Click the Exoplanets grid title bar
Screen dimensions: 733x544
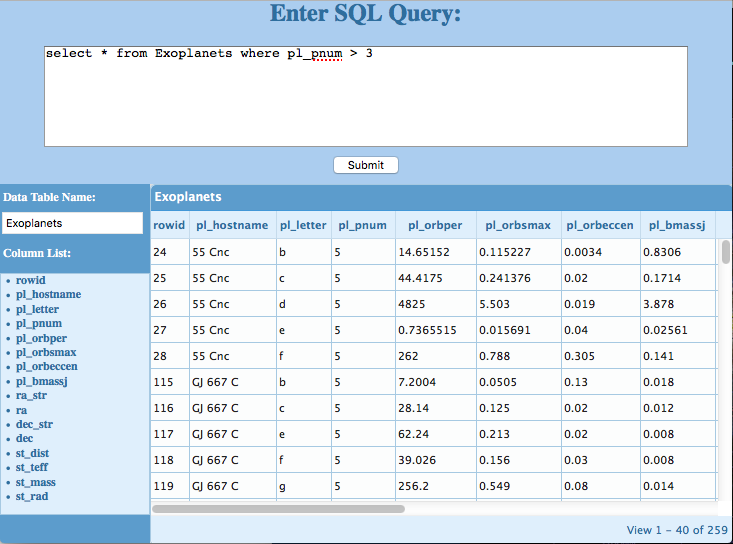point(441,197)
